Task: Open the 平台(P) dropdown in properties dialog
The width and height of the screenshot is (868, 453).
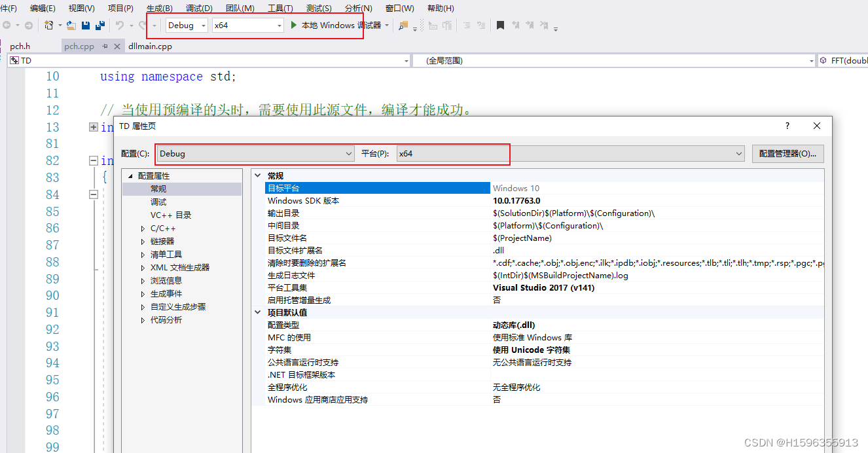Action: click(738, 153)
